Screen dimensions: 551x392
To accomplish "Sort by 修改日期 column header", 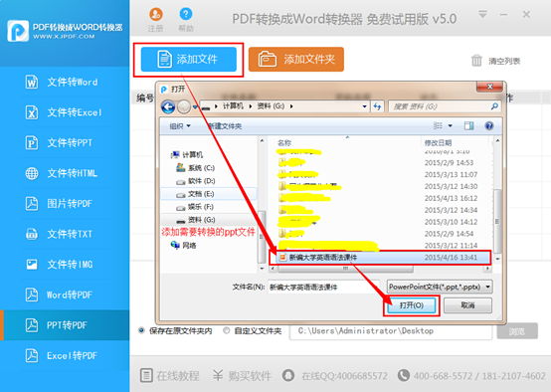I will [438, 143].
